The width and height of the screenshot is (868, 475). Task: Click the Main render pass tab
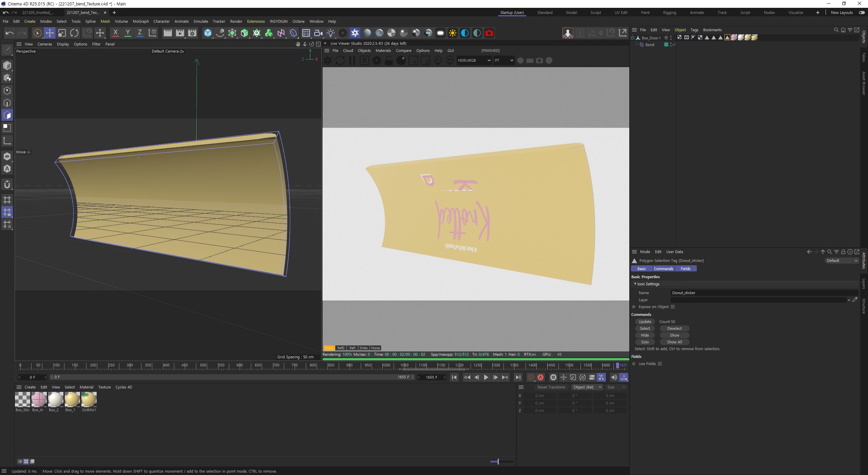click(x=329, y=348)
